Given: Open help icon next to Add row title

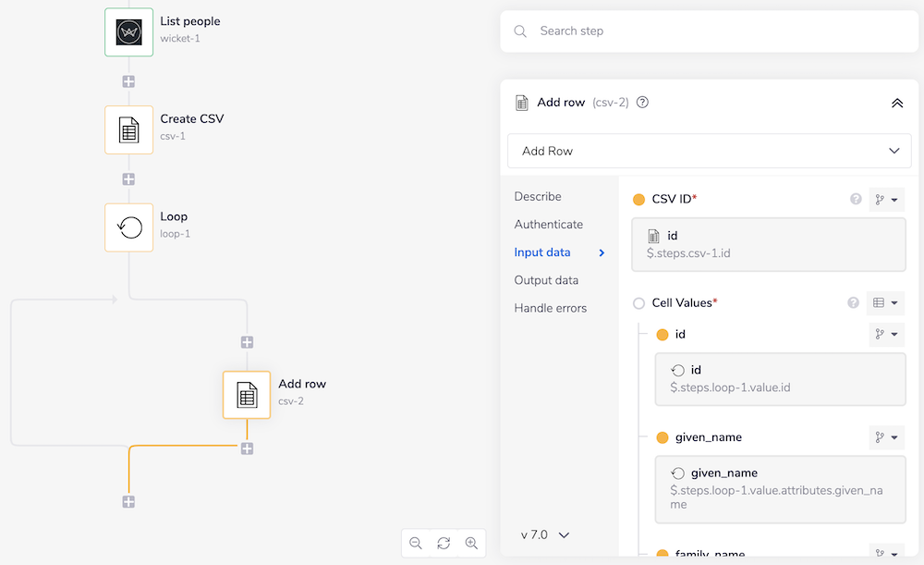Looking at the screenshot, I should point(643,103).
